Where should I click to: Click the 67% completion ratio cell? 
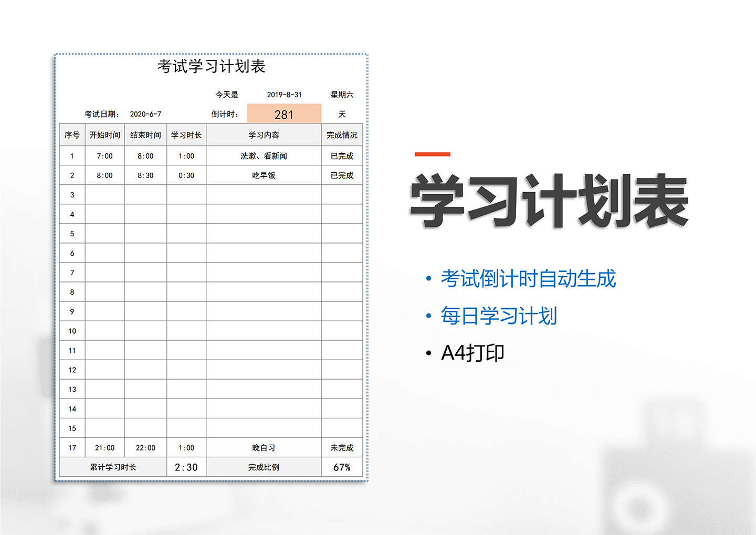341,466
